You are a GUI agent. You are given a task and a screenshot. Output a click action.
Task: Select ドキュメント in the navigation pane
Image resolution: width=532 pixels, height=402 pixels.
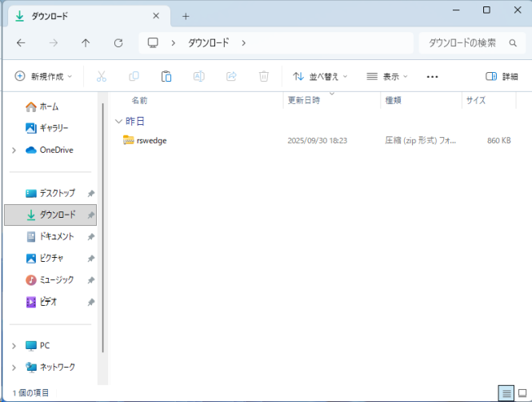(56, 237)
